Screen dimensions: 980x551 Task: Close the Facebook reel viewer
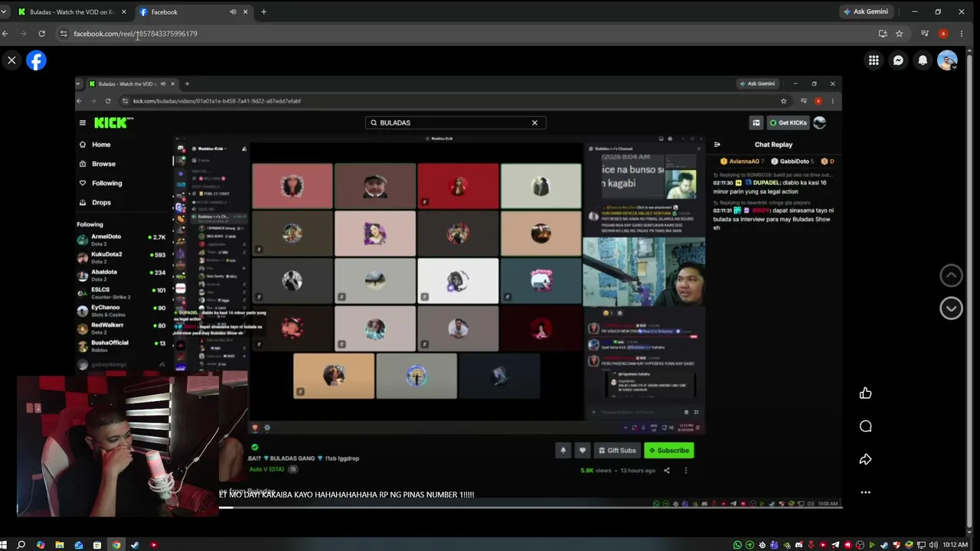[11, 60]
